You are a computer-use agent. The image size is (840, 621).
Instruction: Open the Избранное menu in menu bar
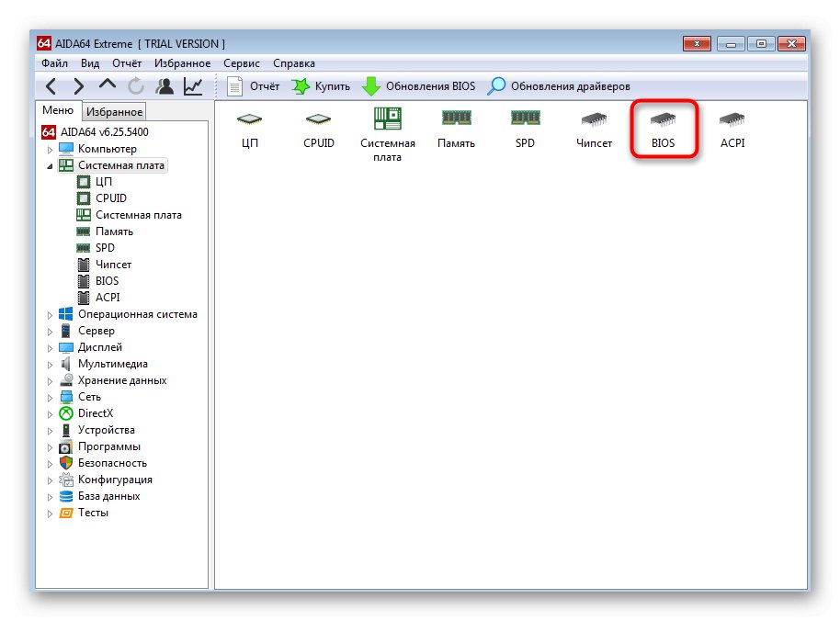tap(182, 63)
